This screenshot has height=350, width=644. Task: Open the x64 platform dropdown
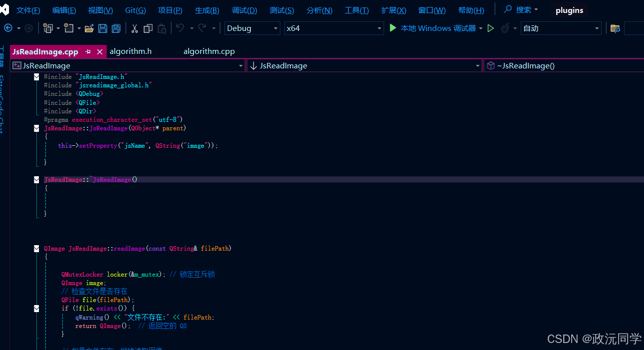[334, 28]
